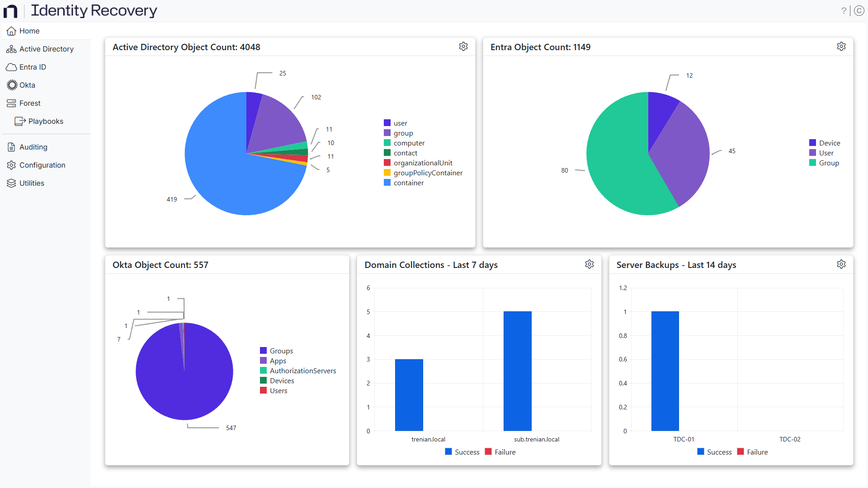Open the Home page from the sidebar
Screen dimensions: 868x488
pos(29,31)
